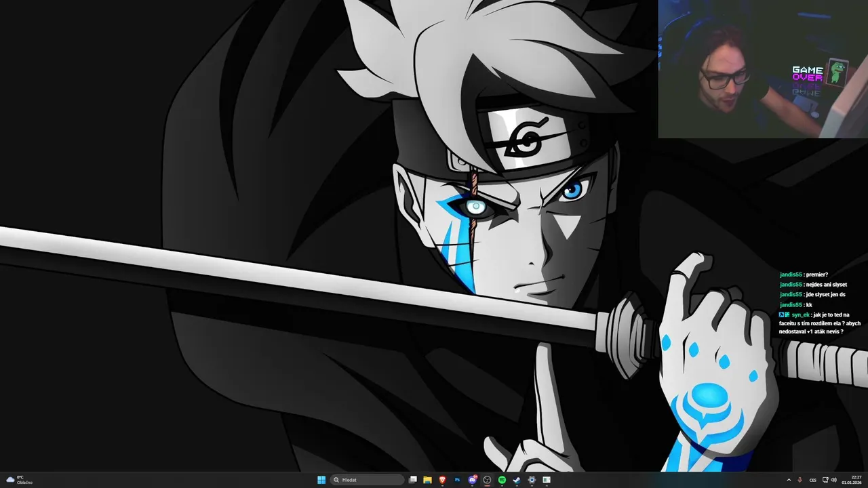Open Task View from the taskbar
The height and width of the screenshot is (488, 868).
412,480
